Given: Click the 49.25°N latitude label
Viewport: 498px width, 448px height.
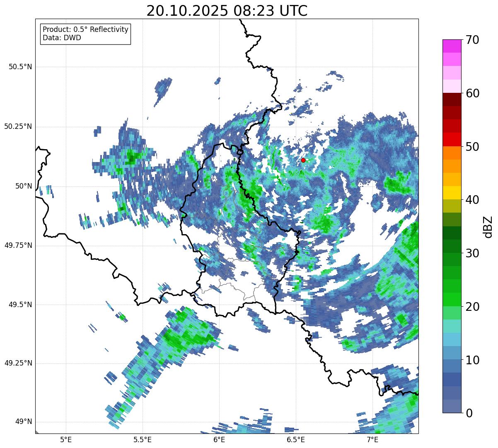Looking at the screenshot, I should coord(18,363).
